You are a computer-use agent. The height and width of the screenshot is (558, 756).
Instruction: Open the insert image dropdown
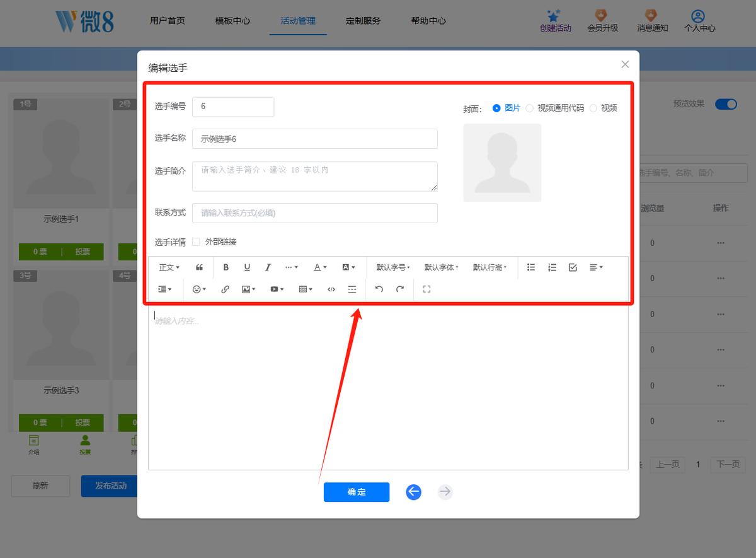coord(248,289)
